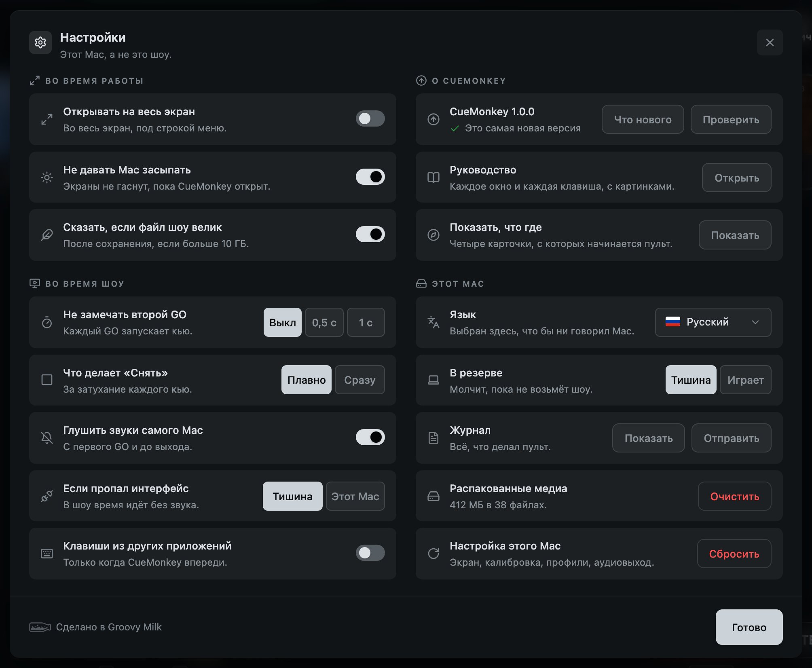The height and width of the screenshot is (668, 812).
Task: Click the refresh icon in Настройка этого Mac row
Action: coord(433,554)
